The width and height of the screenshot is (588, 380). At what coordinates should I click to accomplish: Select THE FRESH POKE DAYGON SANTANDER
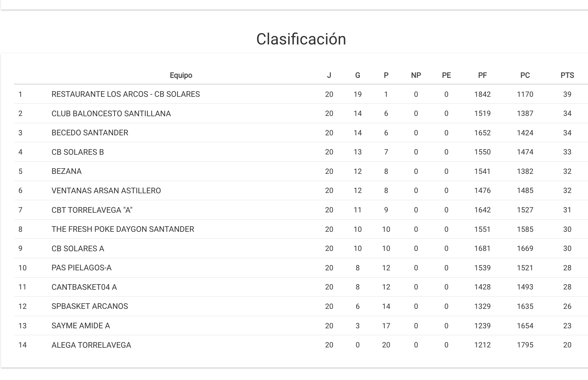point(122,229)
